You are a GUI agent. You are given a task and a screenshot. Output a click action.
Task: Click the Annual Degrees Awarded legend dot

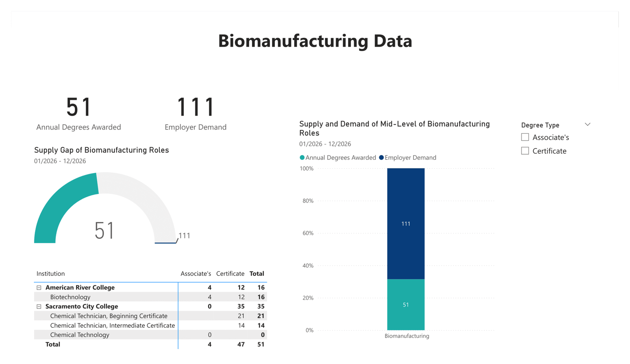coord(302,158)
